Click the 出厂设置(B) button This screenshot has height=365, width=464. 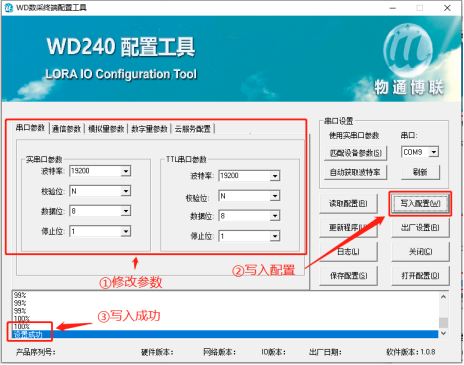pyautogui.click(x=420, y=228)
